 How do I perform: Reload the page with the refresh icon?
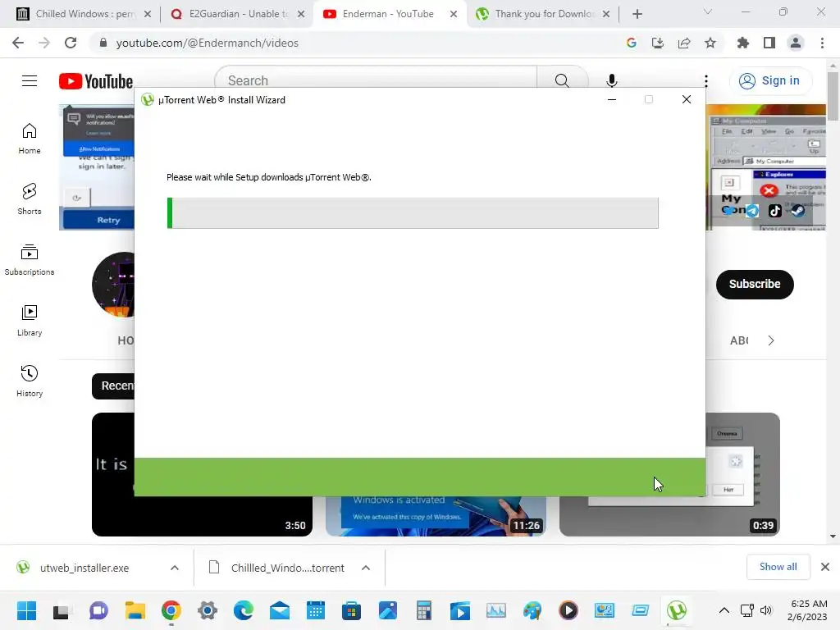71,43
